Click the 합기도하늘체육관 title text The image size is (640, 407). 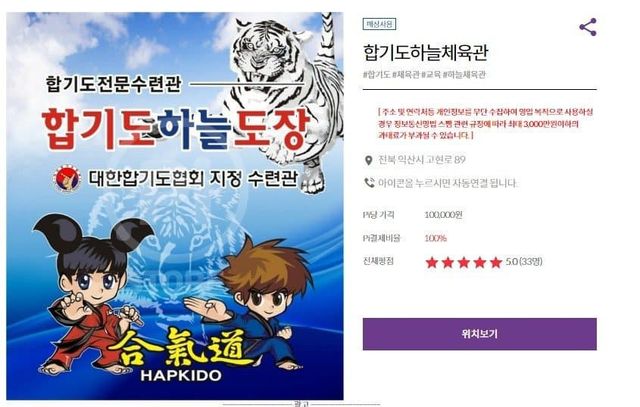pos(425,52)
